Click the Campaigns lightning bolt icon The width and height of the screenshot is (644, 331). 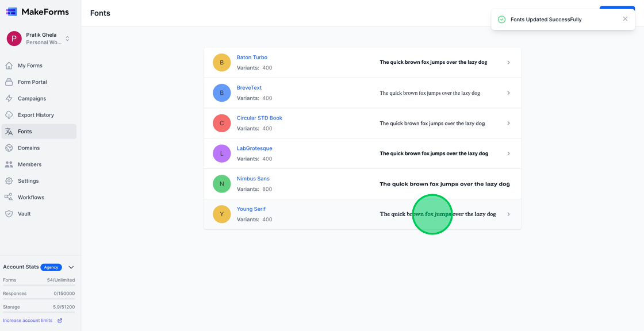[x=9, y=99]
